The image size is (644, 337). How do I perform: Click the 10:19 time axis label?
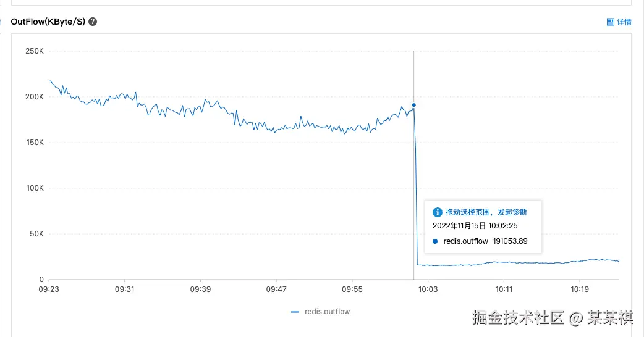580,289
